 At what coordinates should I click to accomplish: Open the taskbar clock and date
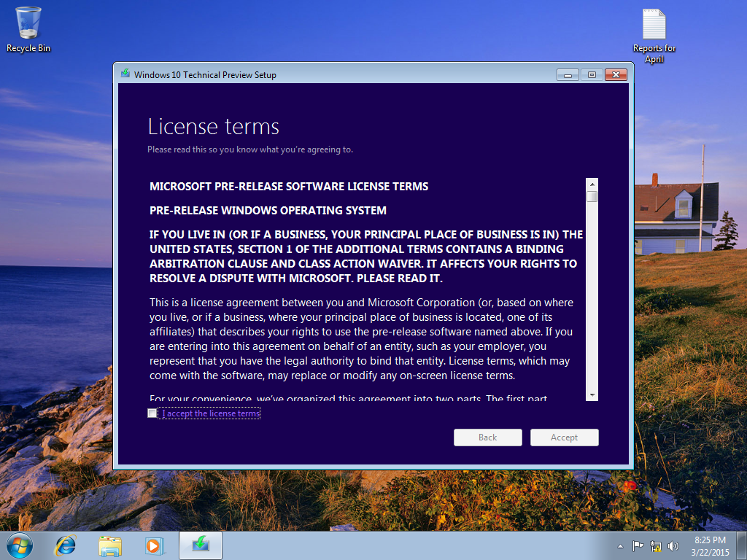710,545
